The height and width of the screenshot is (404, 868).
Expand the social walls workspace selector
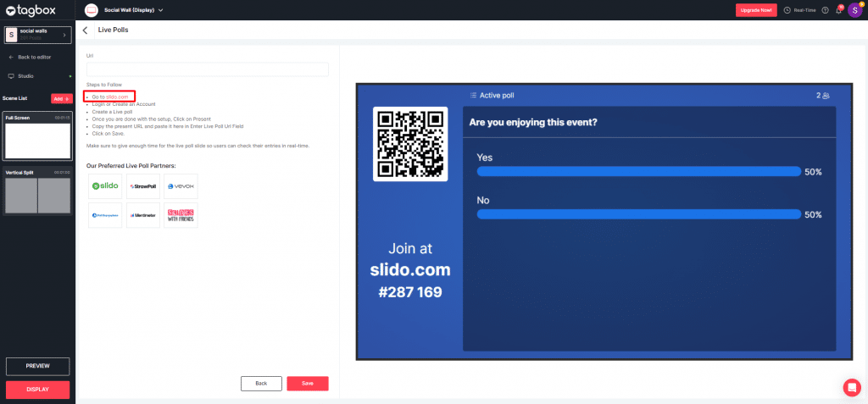point(37,35)
